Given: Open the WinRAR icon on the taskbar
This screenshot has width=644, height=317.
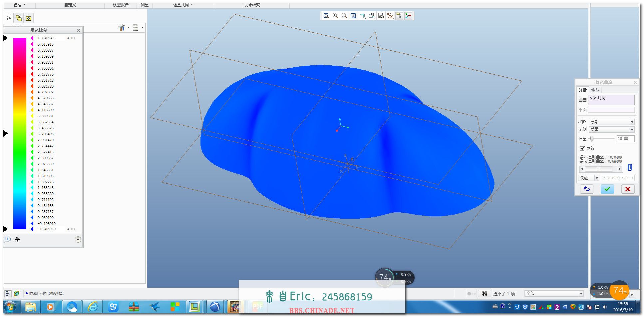Looking at the screenshot, I should point(134,307).
